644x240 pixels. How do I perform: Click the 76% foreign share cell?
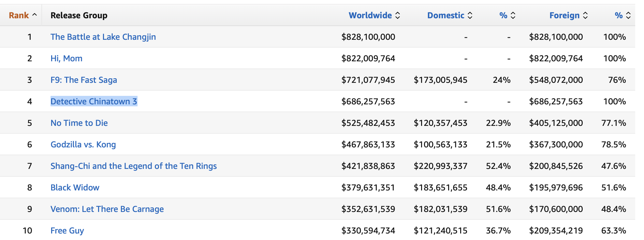coord(617,80)
